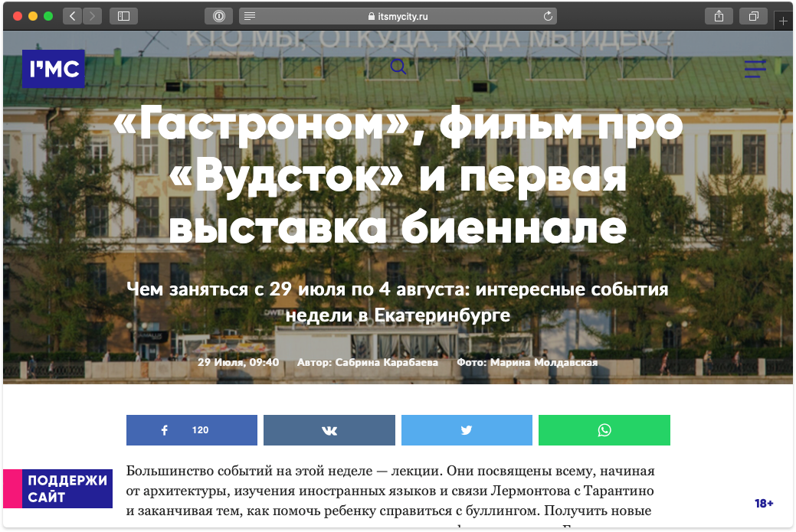Open the hamburger navigation menu
796x532 pixels.
pyautogui.click(x=755, y=69)
